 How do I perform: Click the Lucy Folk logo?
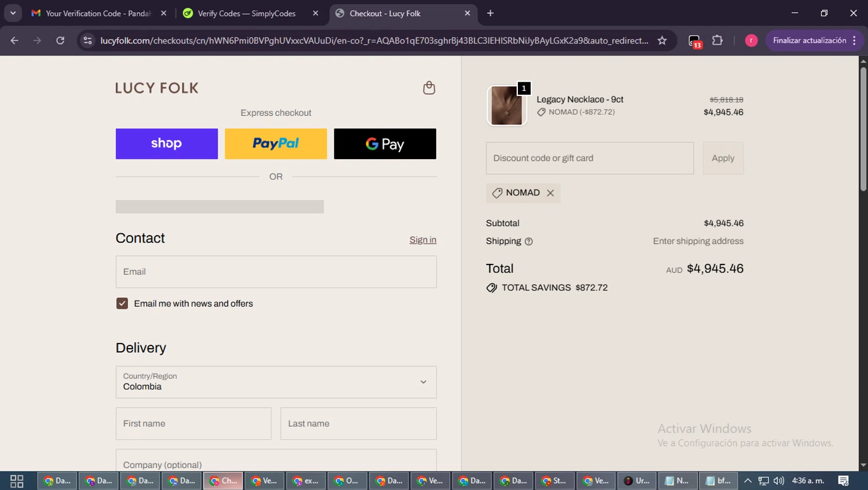(x=157, y=88)
